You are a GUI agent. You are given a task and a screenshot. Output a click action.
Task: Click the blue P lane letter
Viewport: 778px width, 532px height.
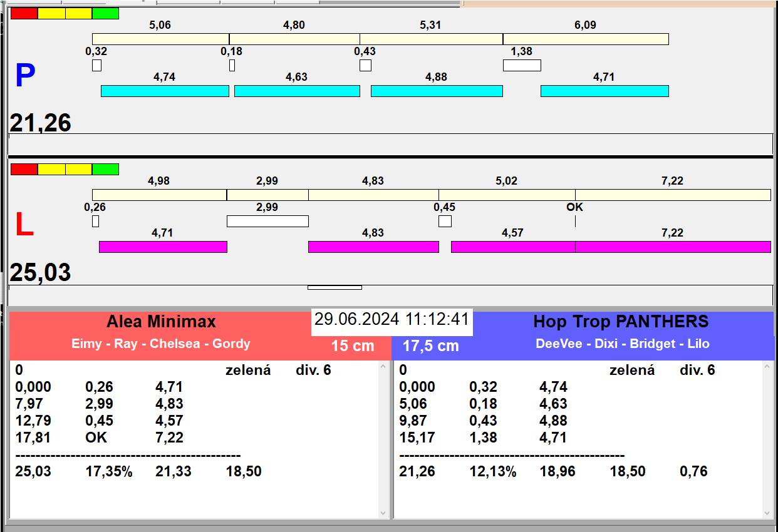click(x=25, y=76)
